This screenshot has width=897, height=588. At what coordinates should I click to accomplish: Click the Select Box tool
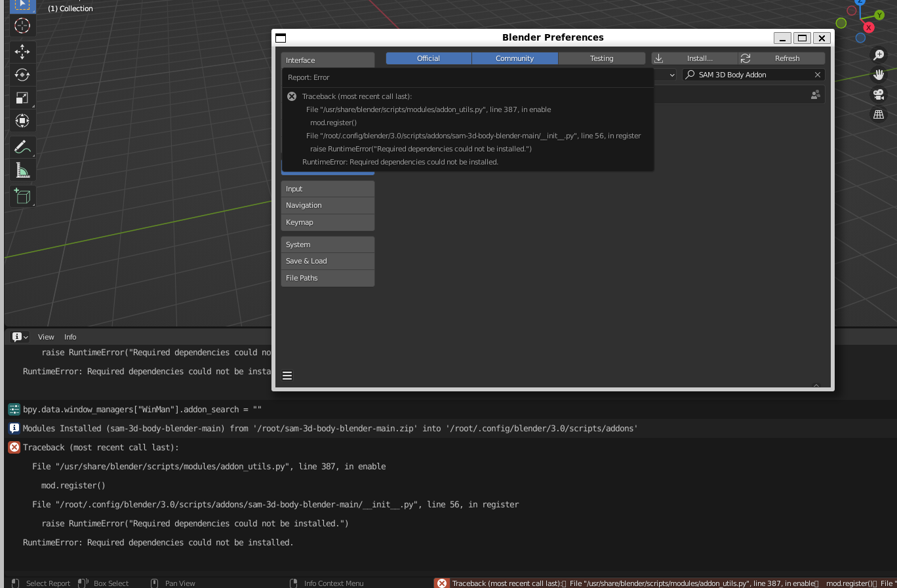pyautogui.click(x=22, y=5)
